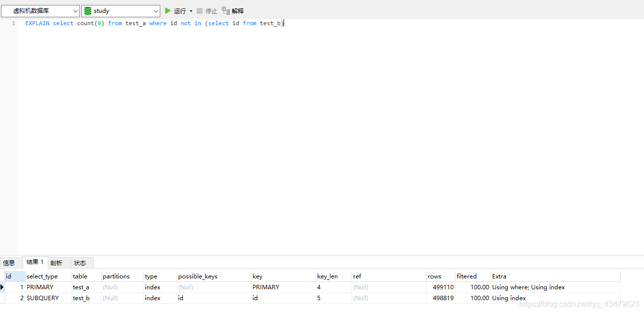Select the 结果 1 tab
Screen dimensions: 644x313
(x=35, y=262)
